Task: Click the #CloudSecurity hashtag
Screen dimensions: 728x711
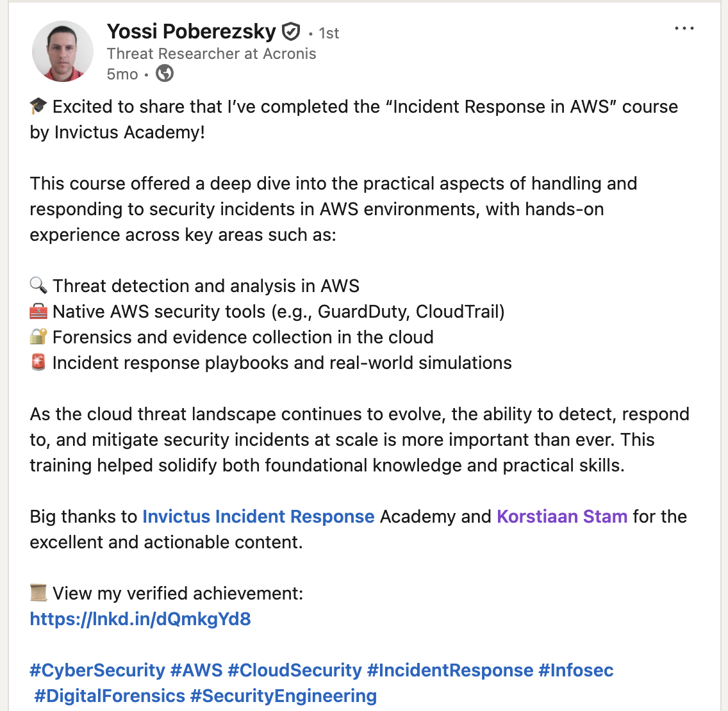Action: tap(295, 670)
